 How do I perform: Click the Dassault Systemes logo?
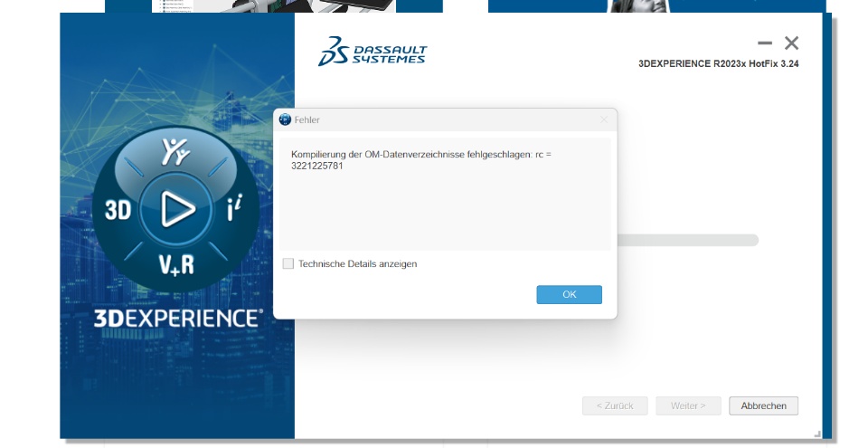(373, 52)
